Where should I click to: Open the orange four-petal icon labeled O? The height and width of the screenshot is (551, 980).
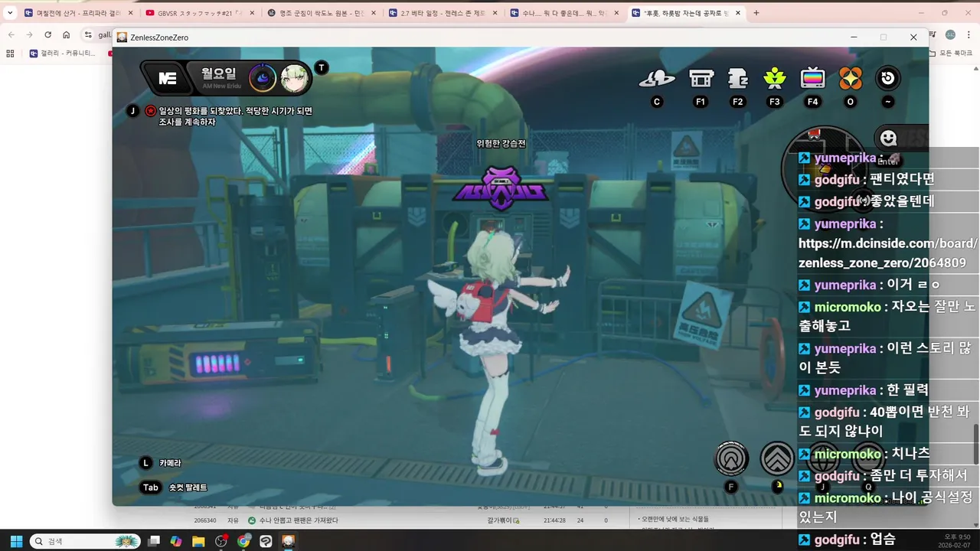tap(851, 78)
